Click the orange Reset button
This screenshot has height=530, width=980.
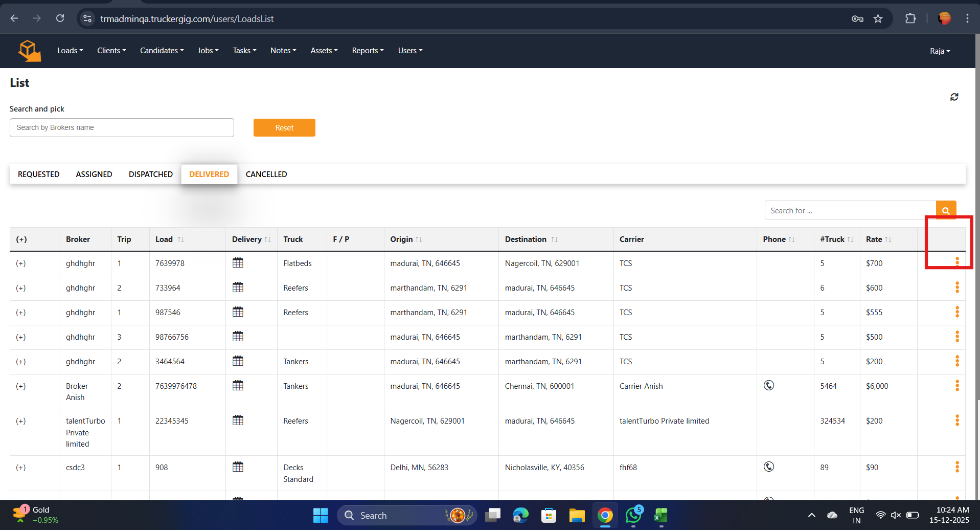click(284, 128)
